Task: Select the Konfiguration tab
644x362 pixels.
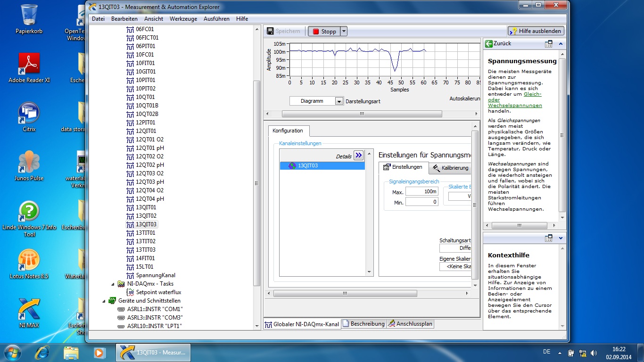Action: (288, 131)
